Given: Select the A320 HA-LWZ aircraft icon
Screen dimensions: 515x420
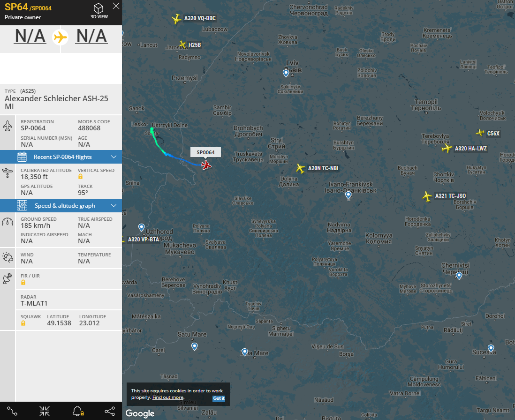Looking at the screenshot, I should 447,148.
